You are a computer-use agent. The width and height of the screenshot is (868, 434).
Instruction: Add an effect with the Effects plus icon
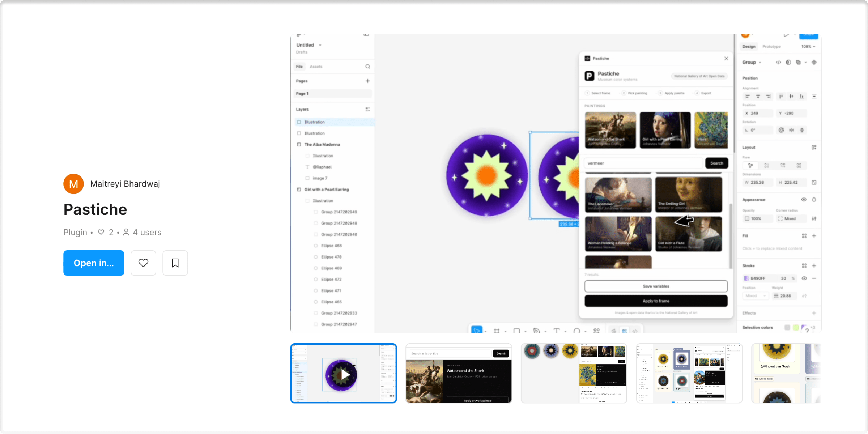click(814, 313)
